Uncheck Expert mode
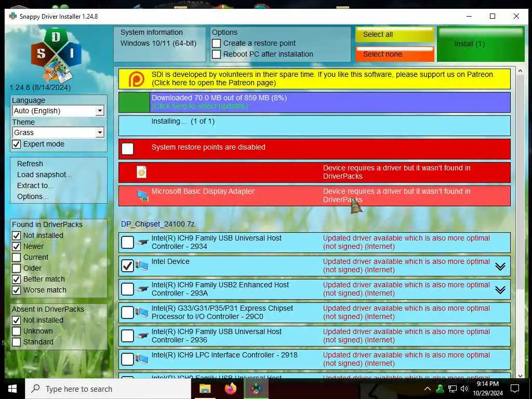The image size is (532, 399). 16,144
